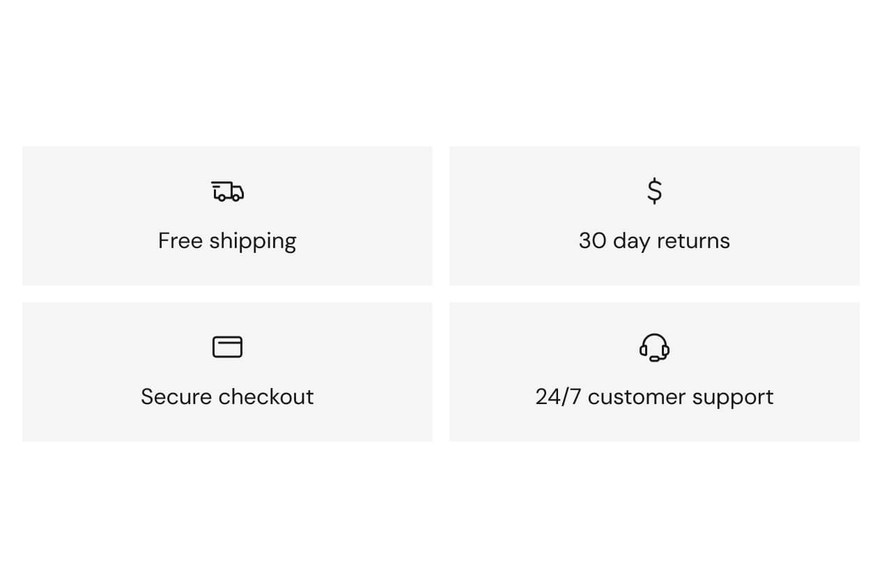Choose the Free shipping label
The image size is (882, 588).
[227, 241]
